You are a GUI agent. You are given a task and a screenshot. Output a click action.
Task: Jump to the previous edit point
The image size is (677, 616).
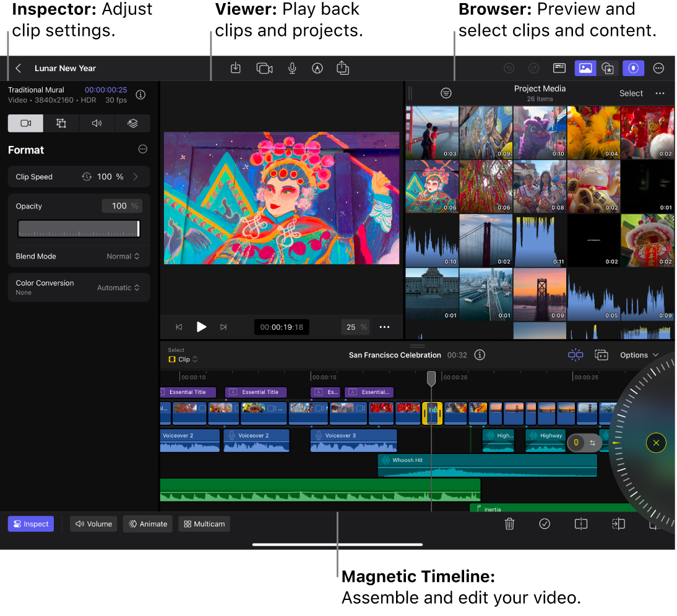pos(179,327)
